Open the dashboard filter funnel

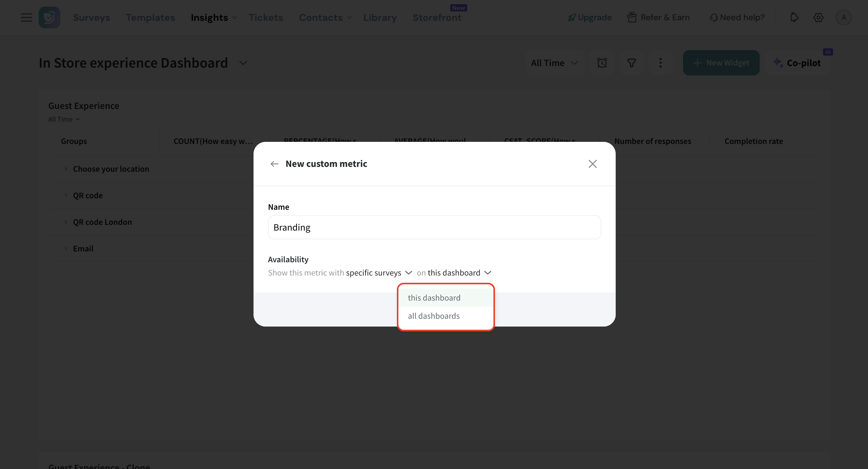point(631,63)
